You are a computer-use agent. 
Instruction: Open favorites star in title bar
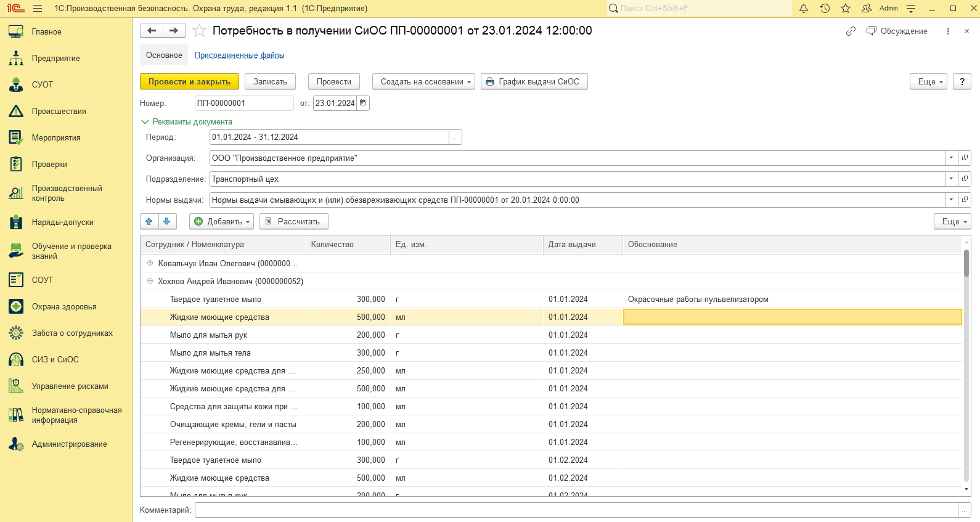[846, 9]
